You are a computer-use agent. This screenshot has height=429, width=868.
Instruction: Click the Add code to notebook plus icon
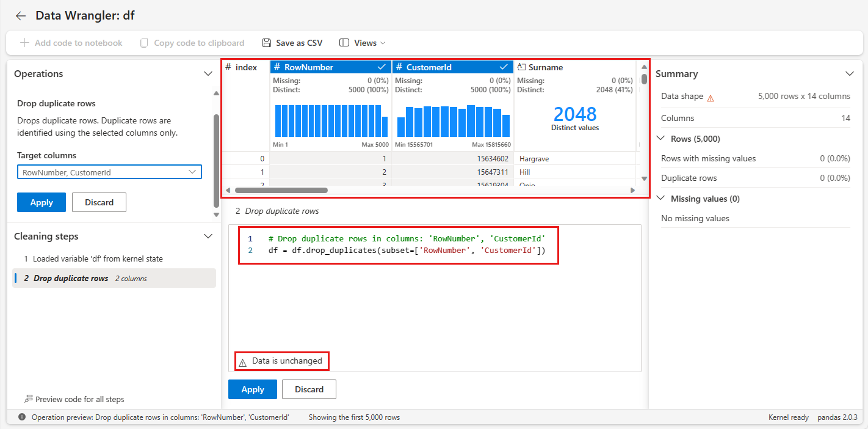(x=24, y=43)
